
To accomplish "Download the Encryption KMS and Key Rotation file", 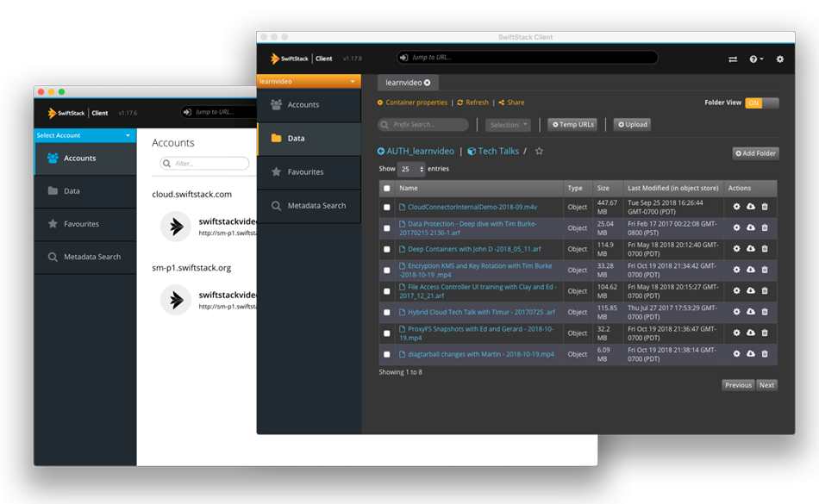I will click(x=751, y=269).
